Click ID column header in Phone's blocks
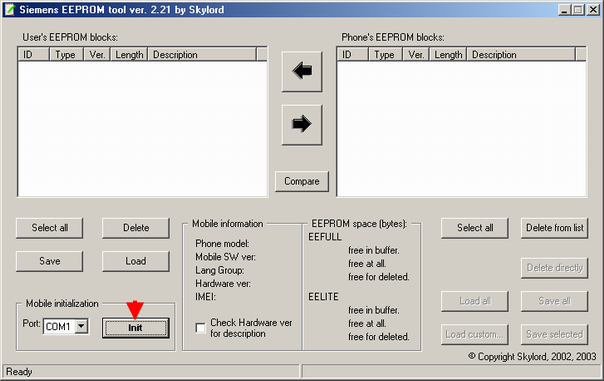604x381 pixels. pyautogui.click(x=353, y=55)
